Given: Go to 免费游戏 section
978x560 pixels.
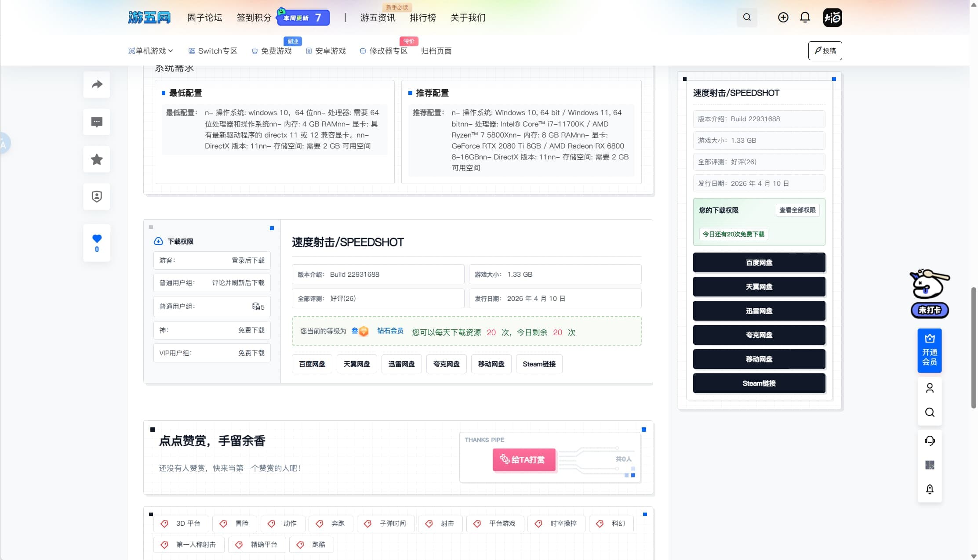Looking at the screenshot, I should point(272,51).
